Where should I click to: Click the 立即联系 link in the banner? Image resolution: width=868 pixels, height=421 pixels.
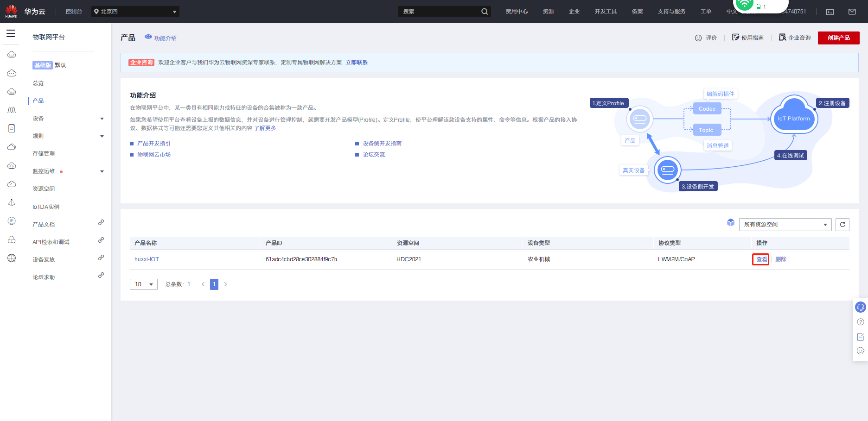(x=357, y=63)
